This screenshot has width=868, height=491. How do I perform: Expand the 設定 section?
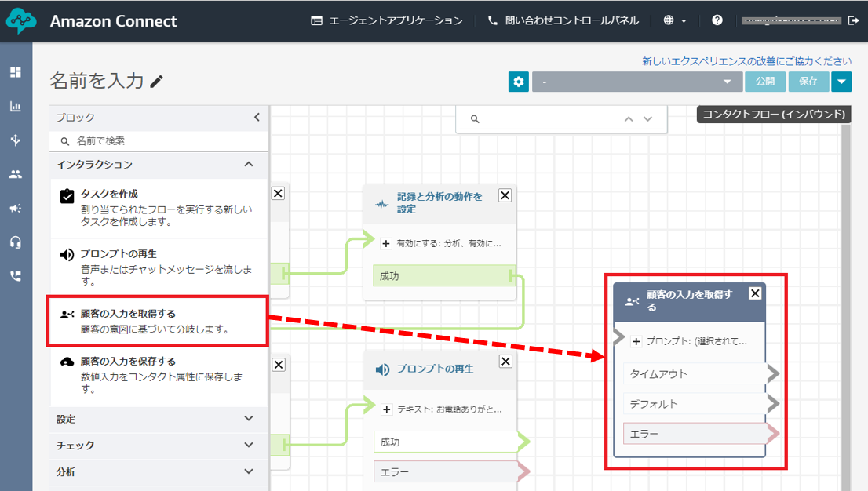click(x=159, y=419)
